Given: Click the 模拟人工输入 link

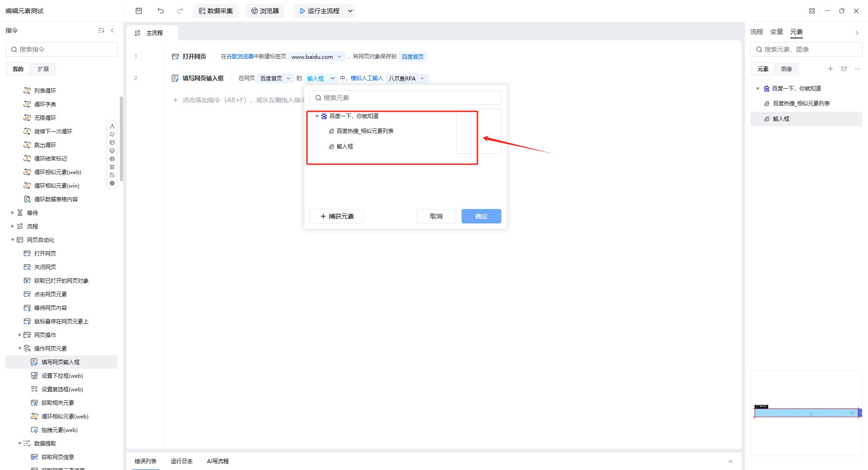Looking at the screenshot, I should click(367, 78).
